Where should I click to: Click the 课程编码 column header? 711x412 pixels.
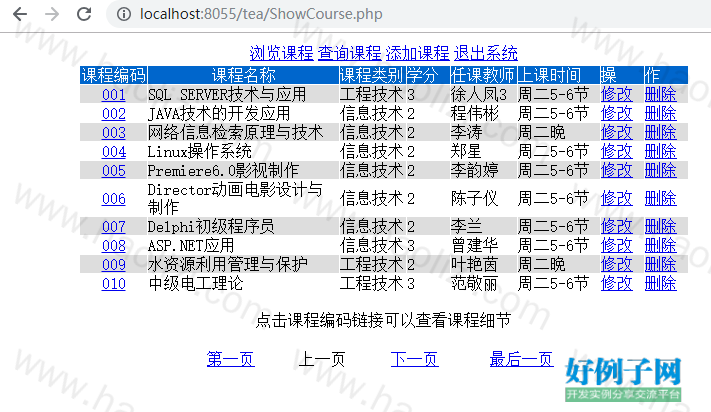[113, 75]
